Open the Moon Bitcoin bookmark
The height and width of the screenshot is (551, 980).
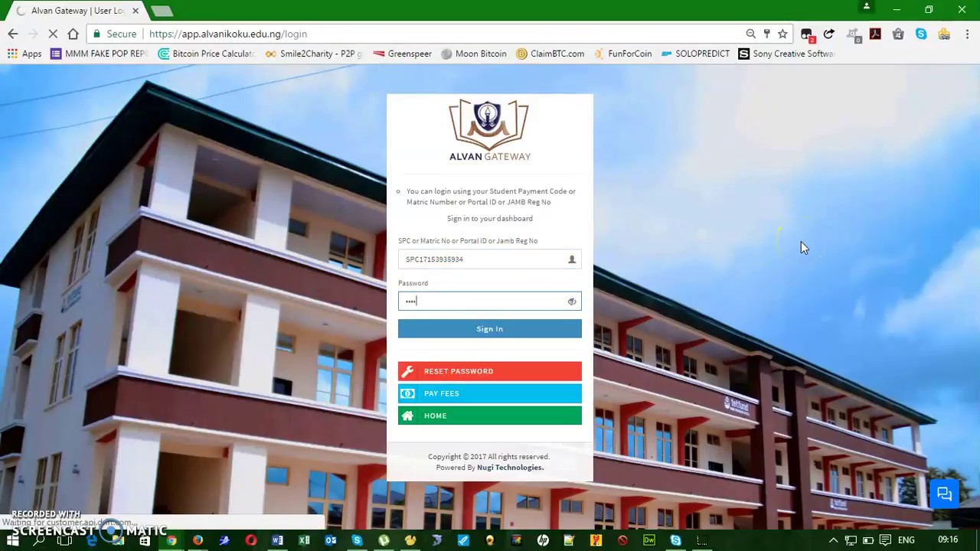[x=474, y=54]
